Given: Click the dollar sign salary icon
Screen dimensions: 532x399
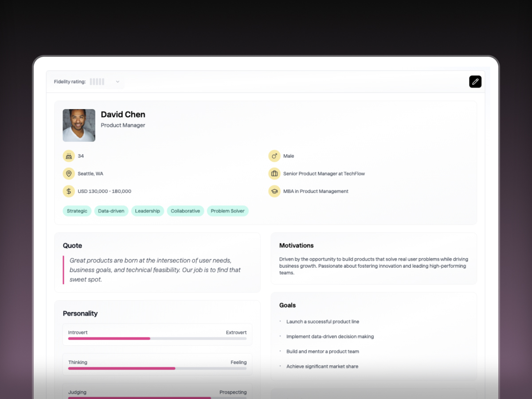Looking at the screenshot, I should 69,191.
